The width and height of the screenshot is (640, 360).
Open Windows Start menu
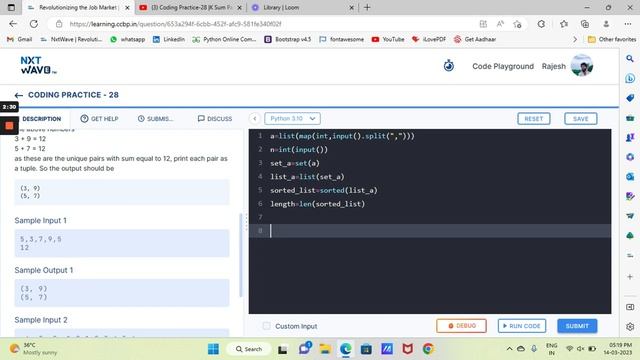point(213,349)
